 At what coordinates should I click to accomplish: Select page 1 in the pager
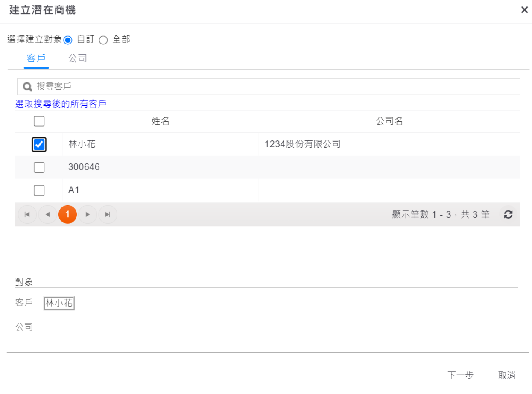click(x=67, y=214)
